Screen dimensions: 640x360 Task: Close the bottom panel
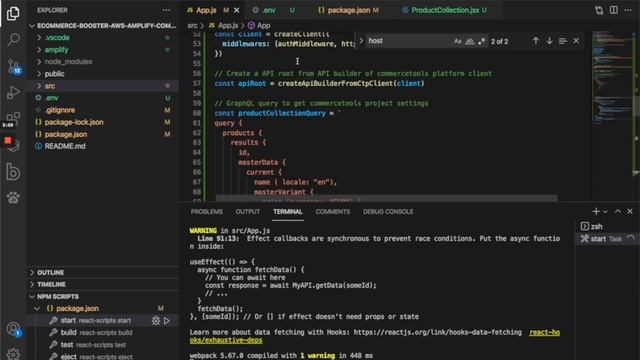630,211
